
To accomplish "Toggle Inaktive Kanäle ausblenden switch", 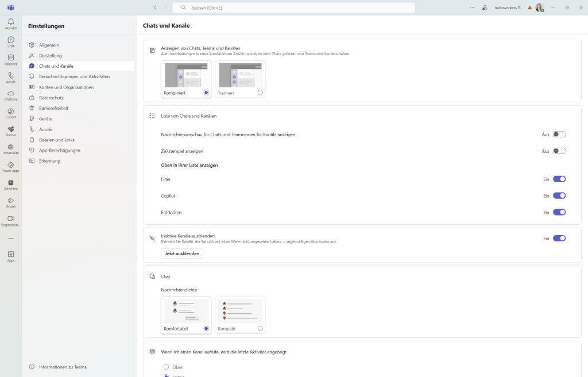I will coord(559,238).
